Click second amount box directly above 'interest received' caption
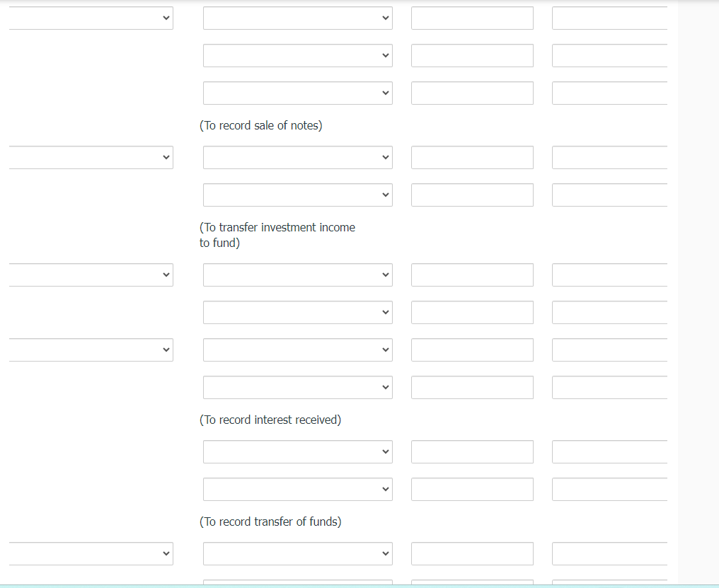This screenshot has height=588, width=719. 609,388
